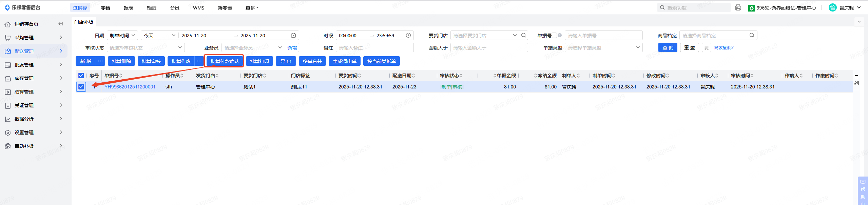Click the user avatar icon 曾庆昶
868x205 pixels.
(x=832, y=7)
